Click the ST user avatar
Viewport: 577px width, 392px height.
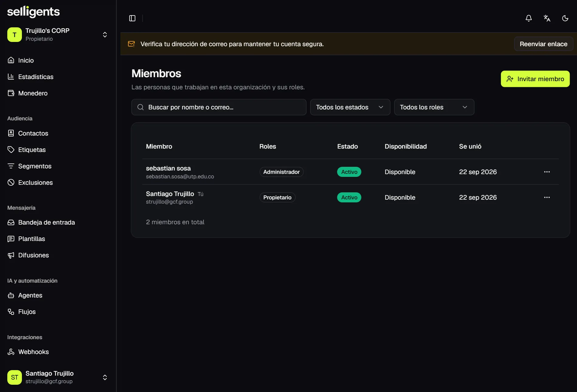15,377
